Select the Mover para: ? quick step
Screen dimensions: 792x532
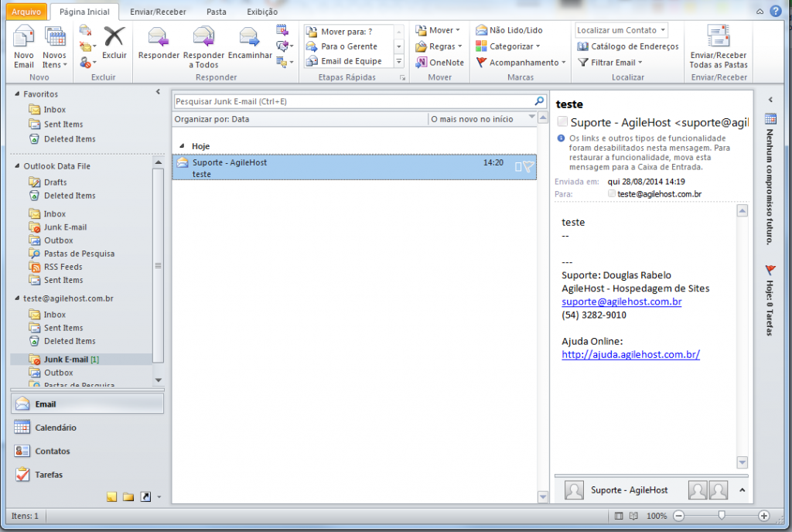[x=347, y=32]
